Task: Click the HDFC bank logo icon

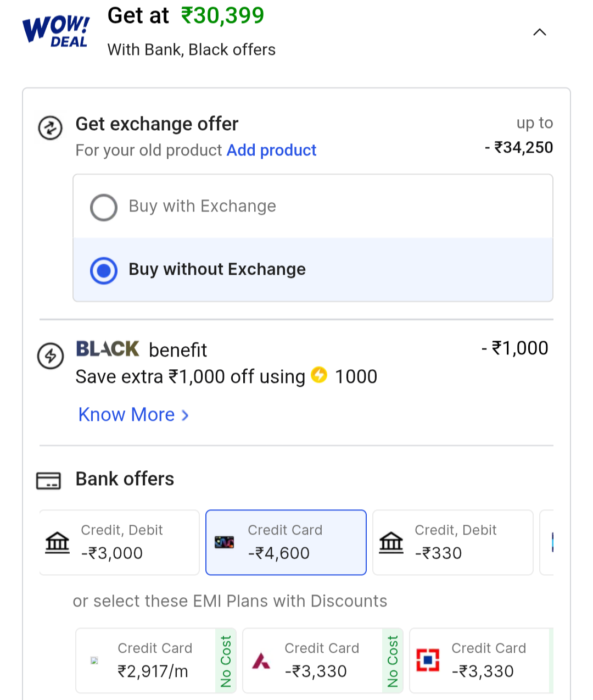Action: tap(428, 660)
